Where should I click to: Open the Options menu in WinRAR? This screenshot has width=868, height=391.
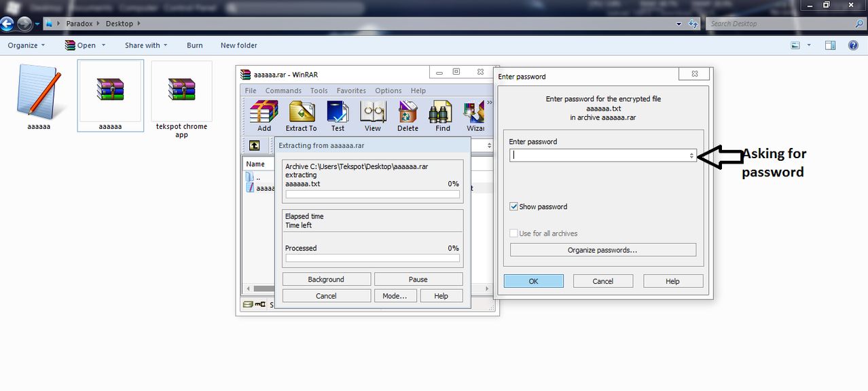click(388, 90)
